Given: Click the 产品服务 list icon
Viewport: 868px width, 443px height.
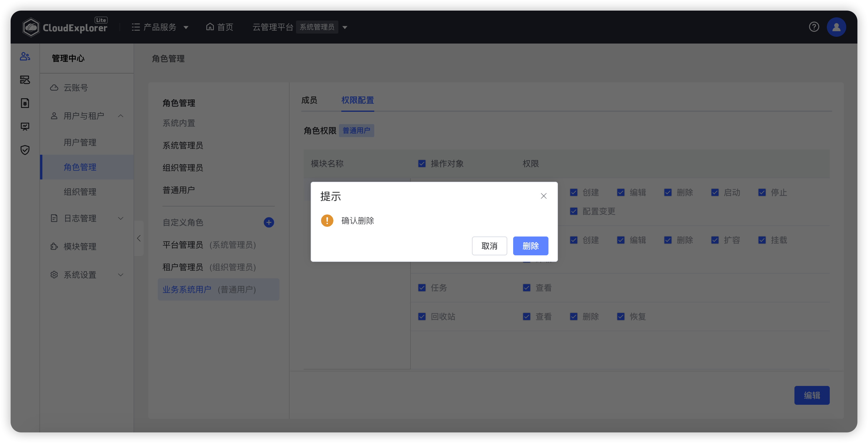Looking at the screenshot, I should pos(136,27).
